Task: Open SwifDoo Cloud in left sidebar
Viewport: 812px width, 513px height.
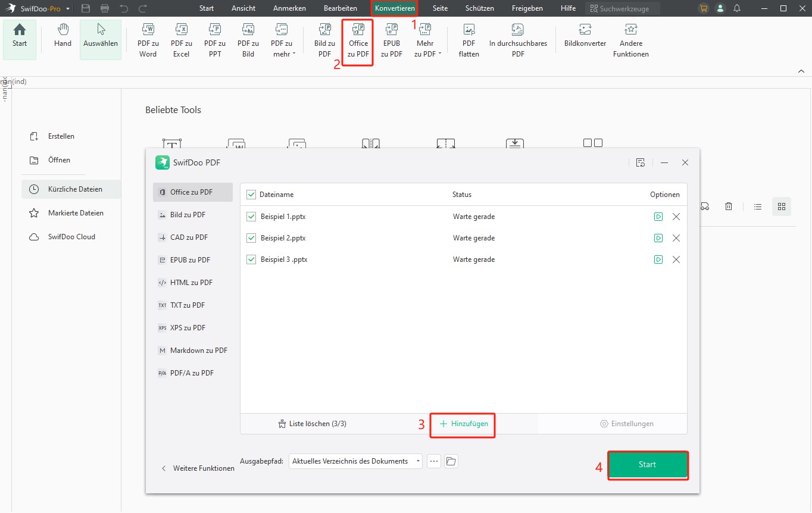Action: [71, 237]
